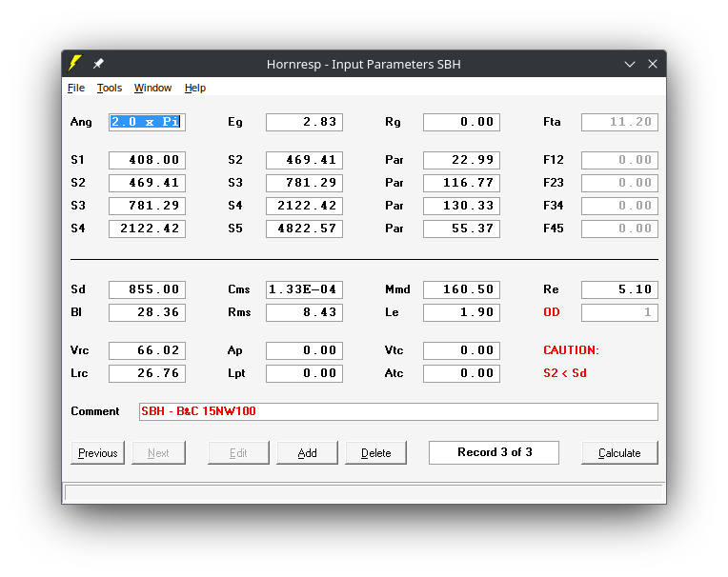Click the Re field with 5.10
Image resolution: width=728 pixels, height=577 pixels.
pos(619,289)
